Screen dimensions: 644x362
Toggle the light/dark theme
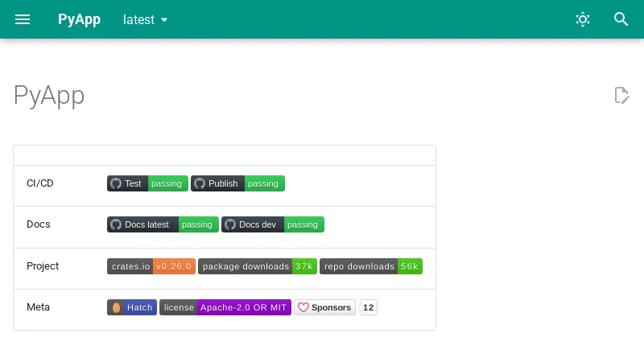[583, 19]
